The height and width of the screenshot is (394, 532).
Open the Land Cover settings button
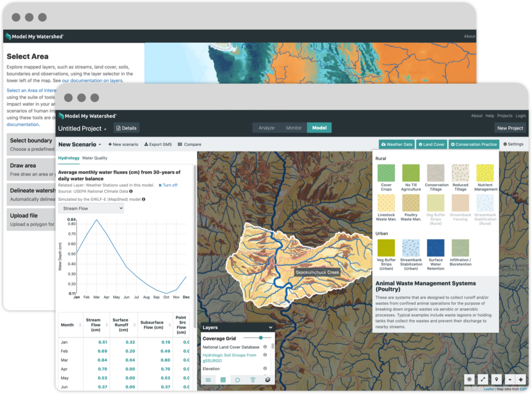coord(431,144)
